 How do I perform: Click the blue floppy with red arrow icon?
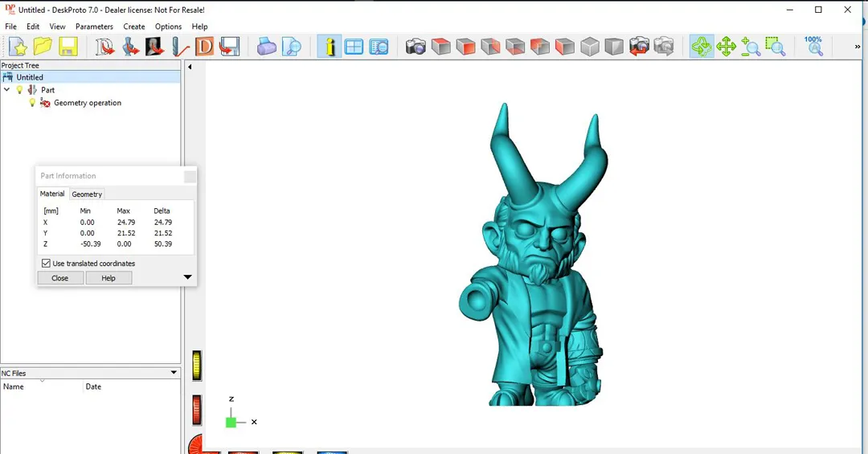click(x=229, y=47)
